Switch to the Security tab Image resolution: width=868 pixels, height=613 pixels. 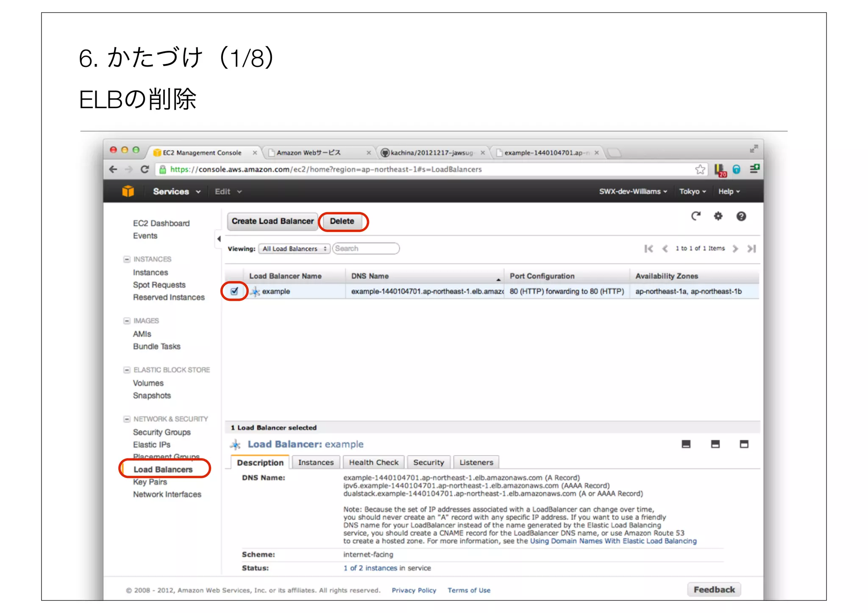[x=428, y=463]
